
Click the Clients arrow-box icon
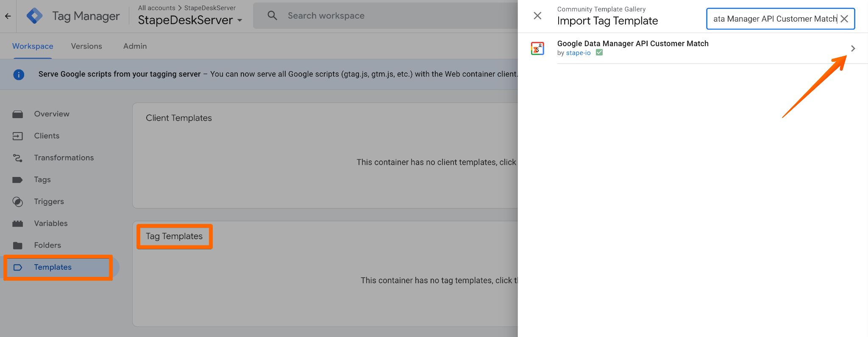(17, 136)
